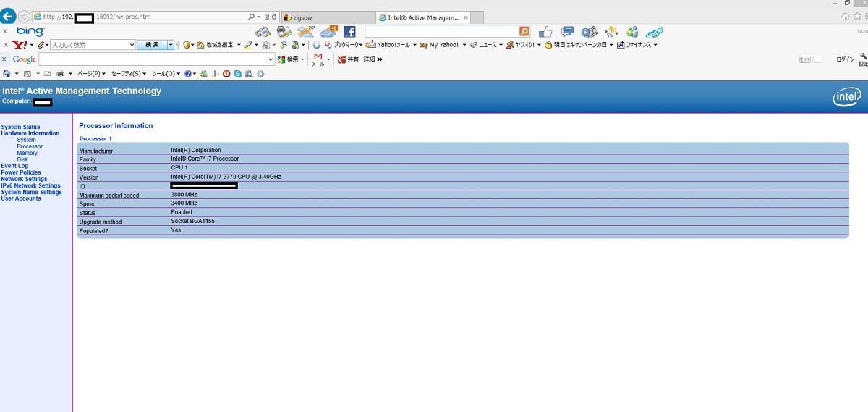868x412 pixels.
Task: Open the Network Settings link
Action: (25, 179)
